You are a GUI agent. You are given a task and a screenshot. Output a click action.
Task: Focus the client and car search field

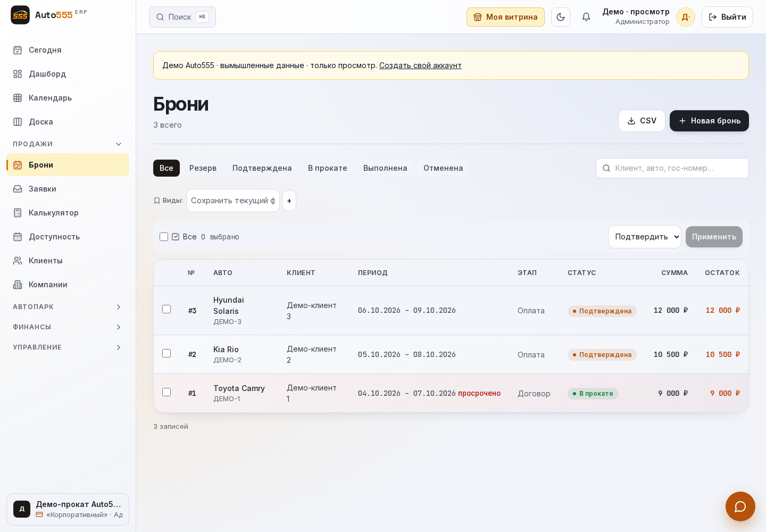[672, 168]
